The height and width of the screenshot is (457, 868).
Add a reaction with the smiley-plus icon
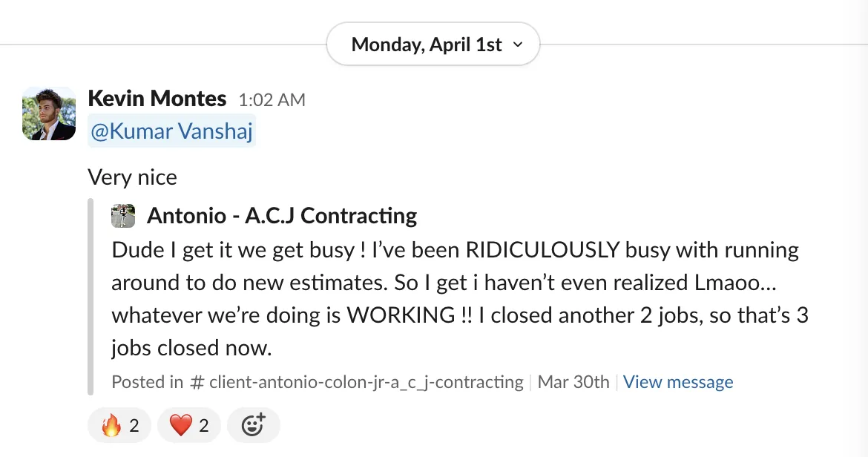click(x=254, y=425)
